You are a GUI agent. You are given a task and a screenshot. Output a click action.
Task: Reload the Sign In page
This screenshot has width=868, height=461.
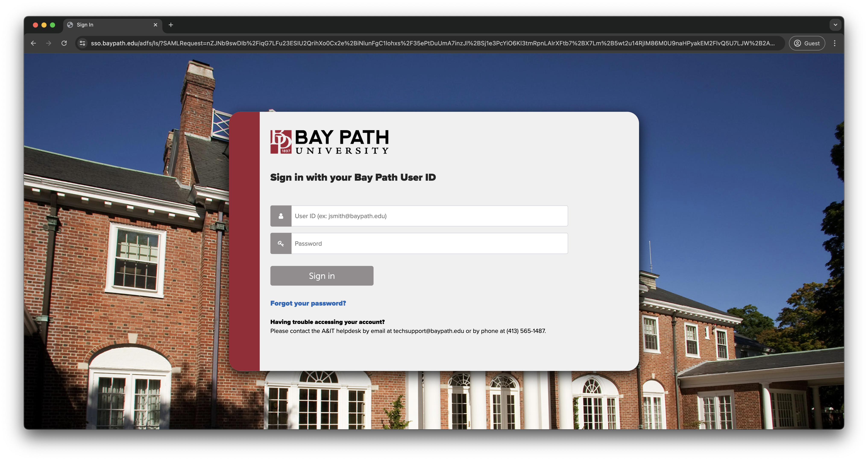point(64,43)
